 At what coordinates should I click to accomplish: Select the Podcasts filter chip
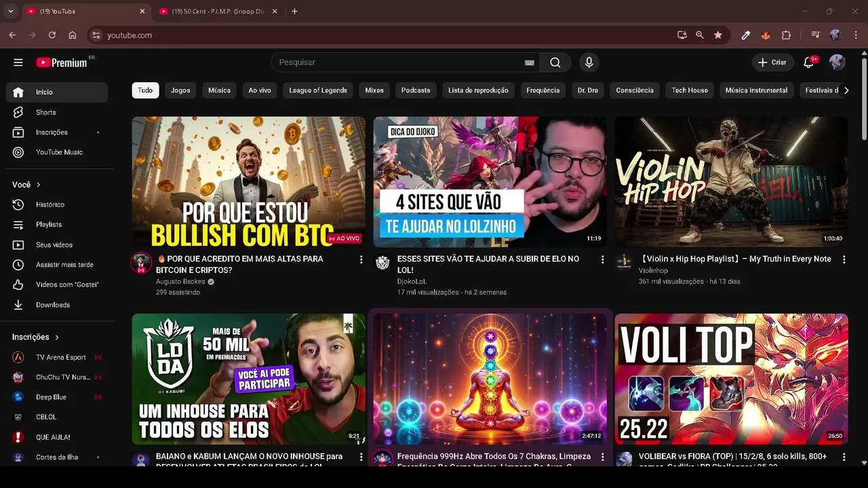416,90
